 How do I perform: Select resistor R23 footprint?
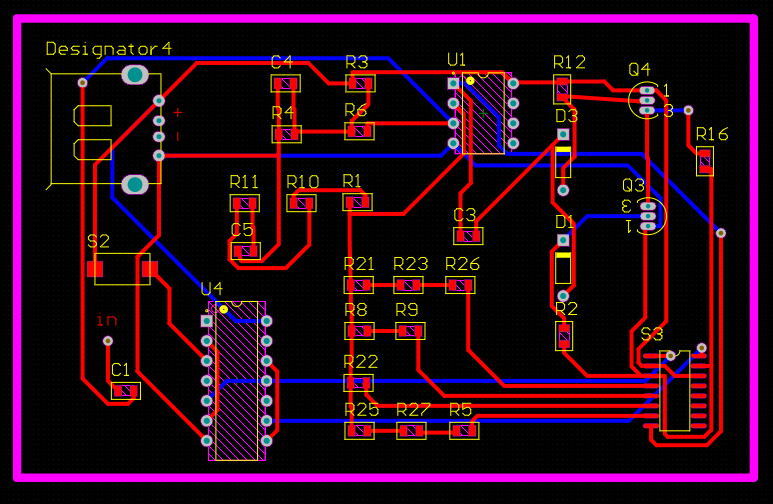coord(409,285)
